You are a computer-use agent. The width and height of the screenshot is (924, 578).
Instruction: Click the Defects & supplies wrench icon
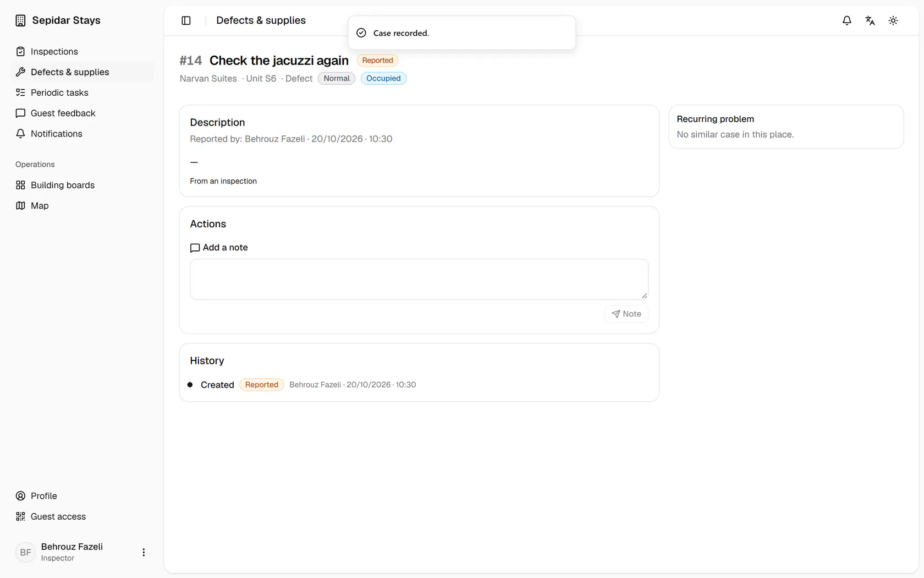pos(20,72)
